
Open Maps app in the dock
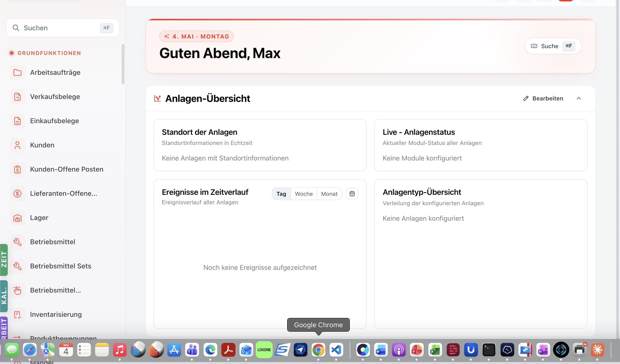coord(48,350)
